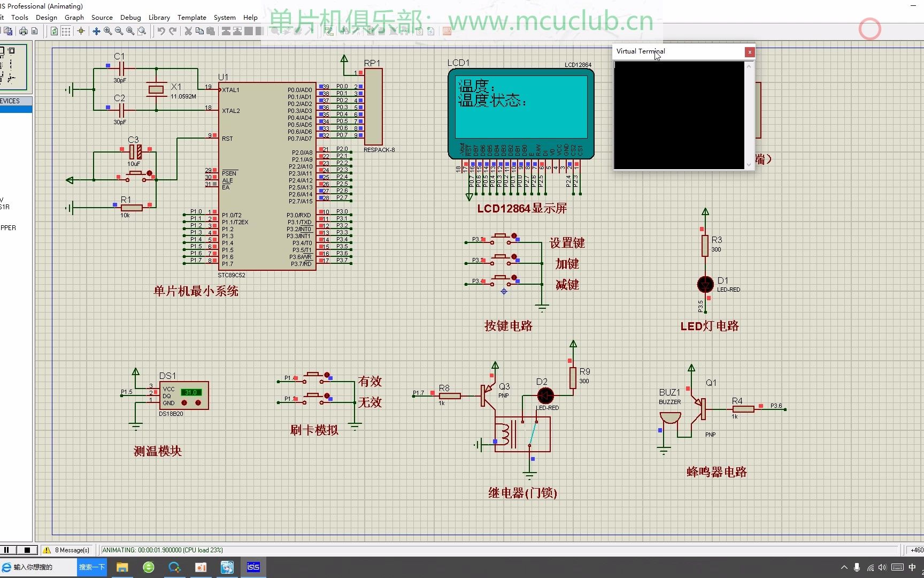Select the X1 crystal oscillator
The height and width of the screenshot is (578, 924).
pos(156,89)
